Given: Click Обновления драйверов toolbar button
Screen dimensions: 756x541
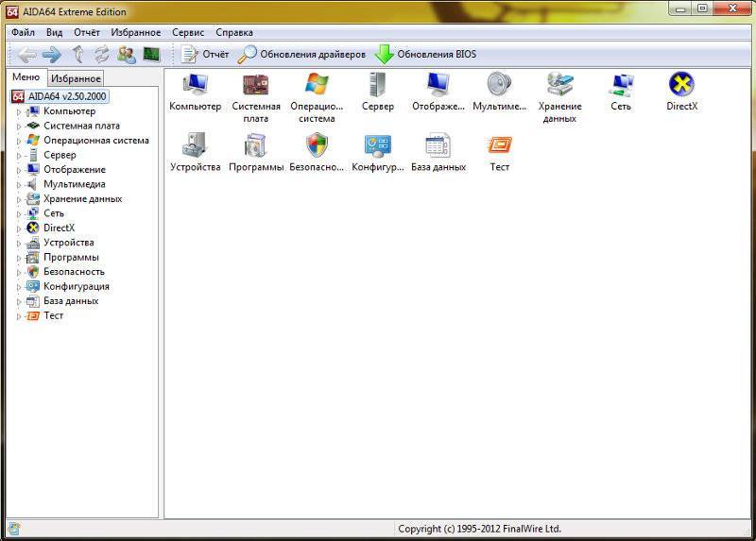Looking at the screenshot, I should pyautogui.click(x=301, y=55).
